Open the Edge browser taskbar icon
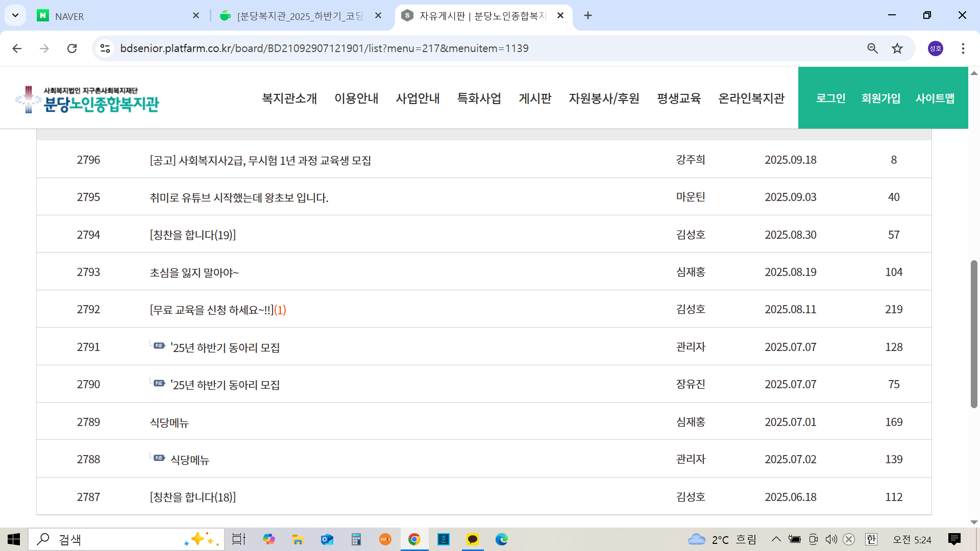This screenshot has height=551, width=980. tap(501, 539)
